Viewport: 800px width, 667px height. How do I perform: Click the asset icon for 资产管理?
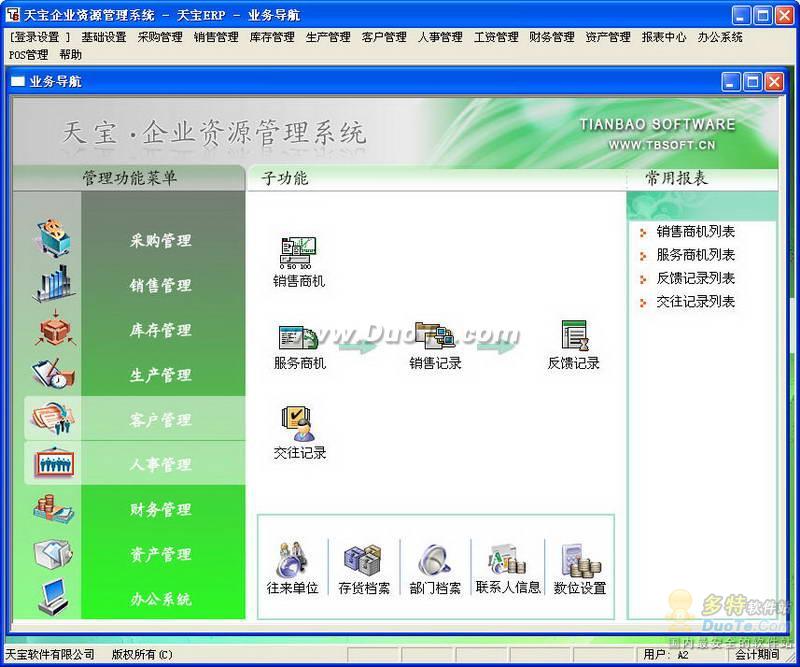[x=54, y=554]
